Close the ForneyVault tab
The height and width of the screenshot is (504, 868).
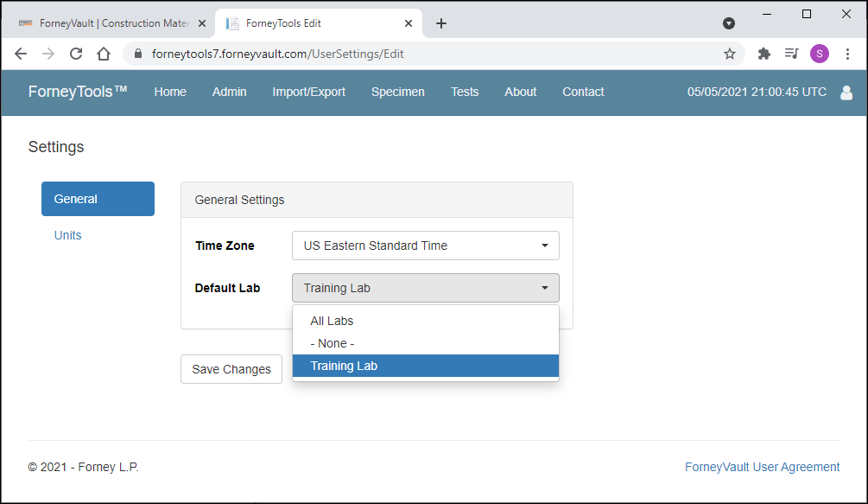[x=202, y=23]
